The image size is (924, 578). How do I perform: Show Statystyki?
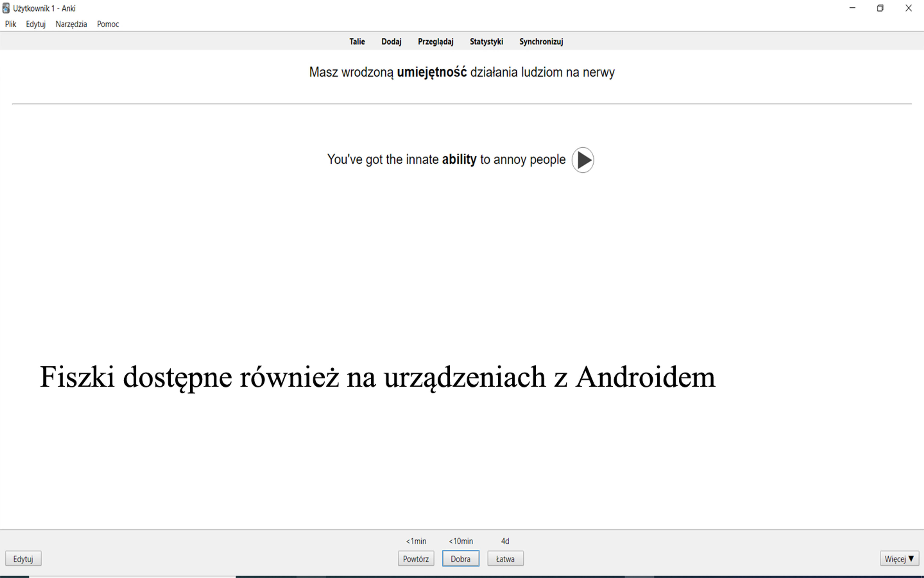(487, 41)
